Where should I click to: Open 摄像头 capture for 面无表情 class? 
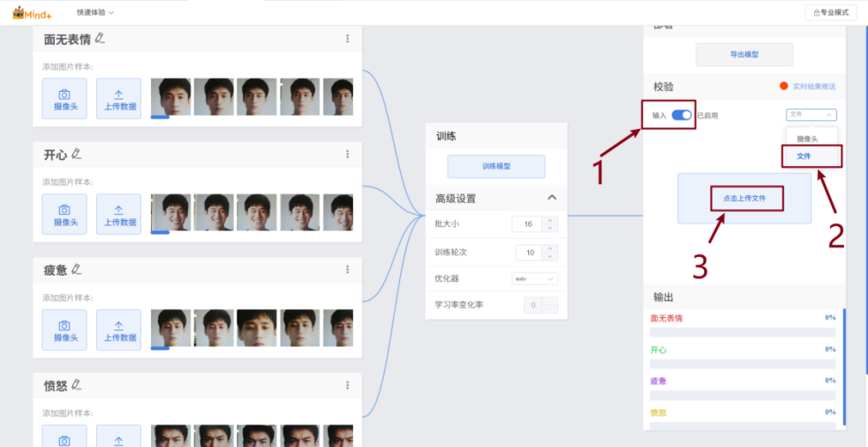coord(64,99)
